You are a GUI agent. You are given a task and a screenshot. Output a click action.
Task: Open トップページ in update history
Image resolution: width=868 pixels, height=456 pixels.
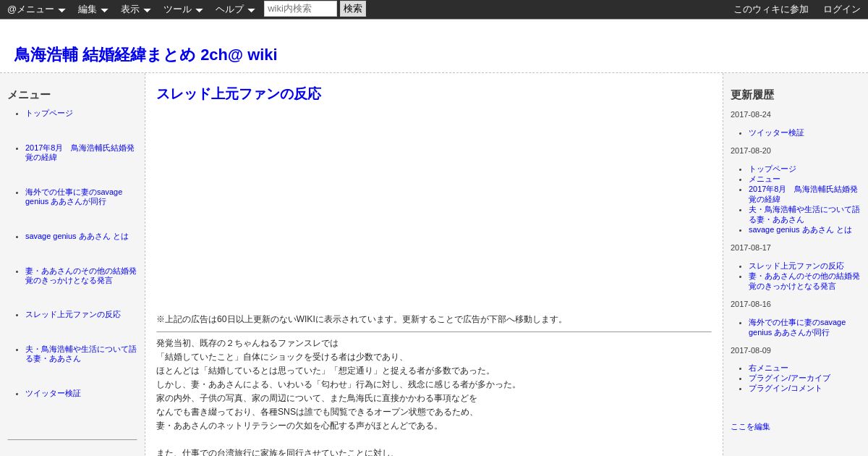click(773, 169)
